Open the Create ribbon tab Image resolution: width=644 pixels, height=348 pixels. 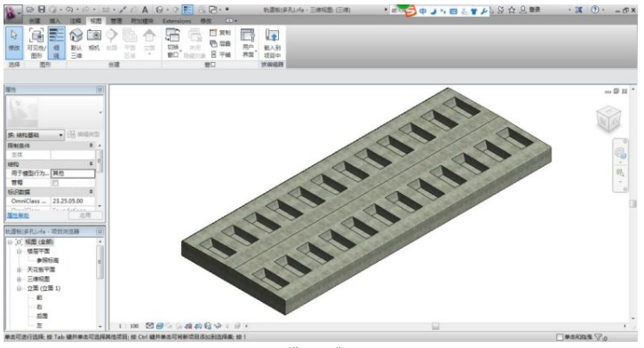pos(35,20)
